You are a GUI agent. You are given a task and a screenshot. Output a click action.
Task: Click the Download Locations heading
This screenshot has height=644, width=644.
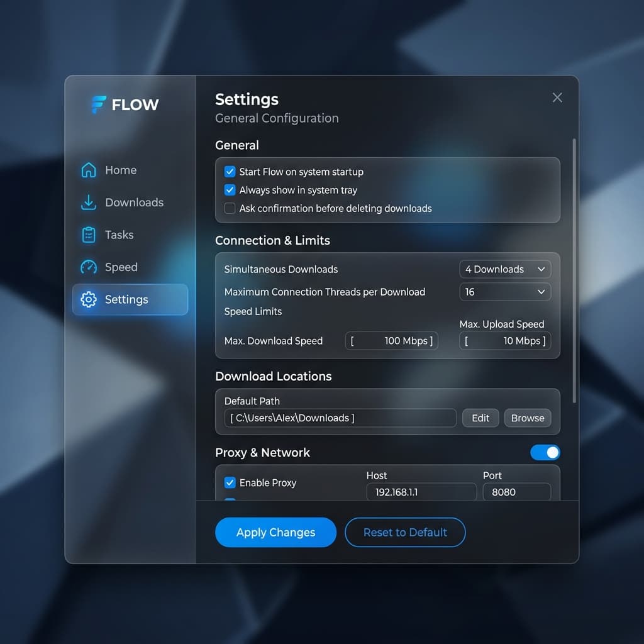pos(273,376)
